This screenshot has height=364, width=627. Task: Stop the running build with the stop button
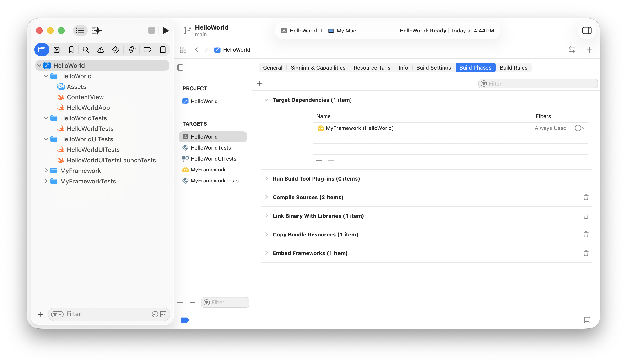click(x=151, y=31)
